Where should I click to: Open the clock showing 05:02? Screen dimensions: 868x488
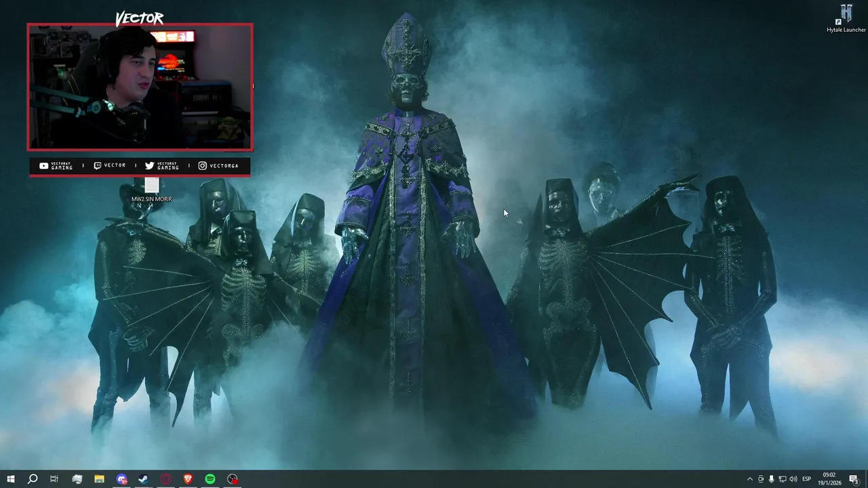829,479
